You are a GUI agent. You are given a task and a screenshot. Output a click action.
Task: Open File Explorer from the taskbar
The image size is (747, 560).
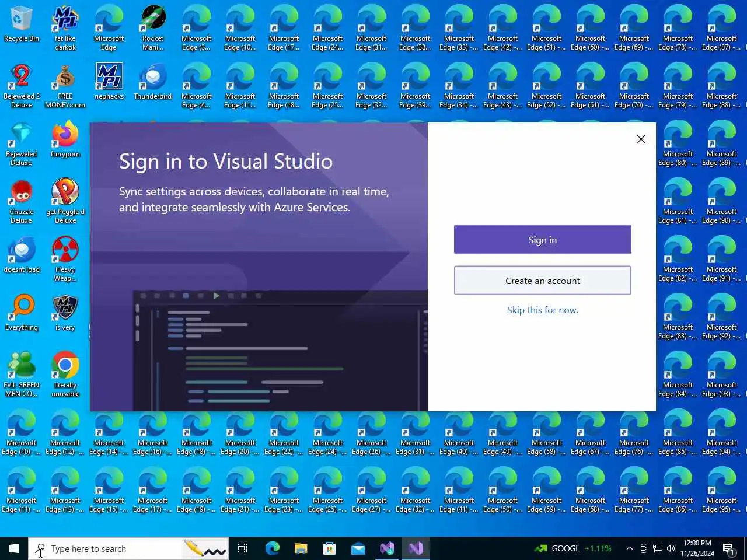[301, 548]
